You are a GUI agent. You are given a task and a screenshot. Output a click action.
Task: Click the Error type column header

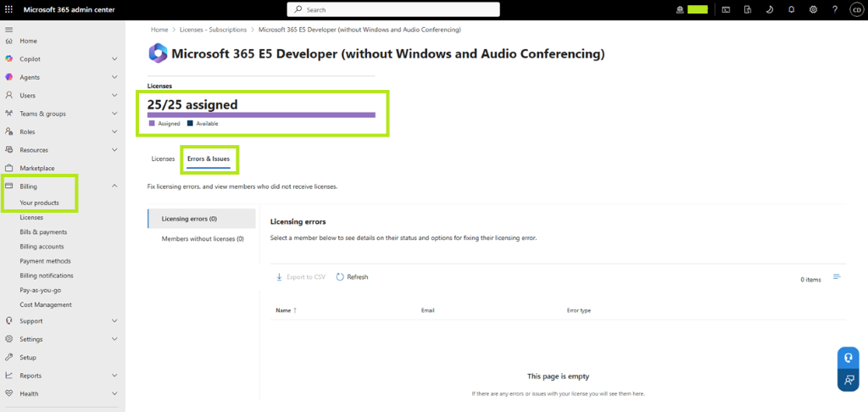pyautogui.click(x=579, y=310)
